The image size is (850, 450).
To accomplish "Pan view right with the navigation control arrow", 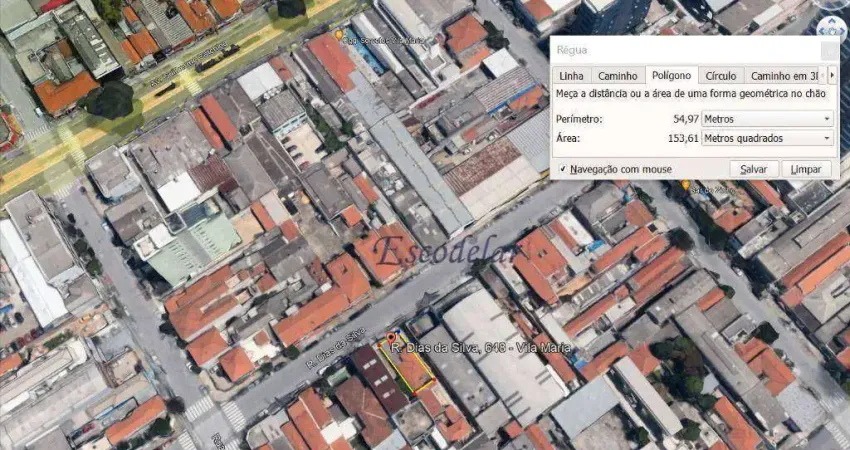I will click(842, 31).
